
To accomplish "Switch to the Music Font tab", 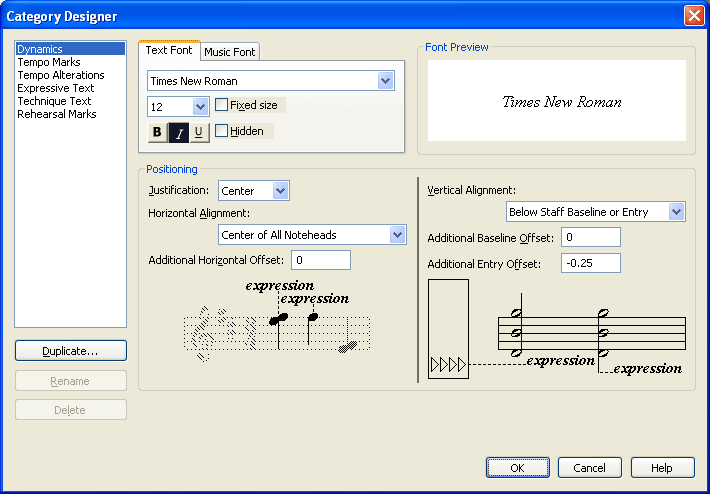I will point(230,52).
